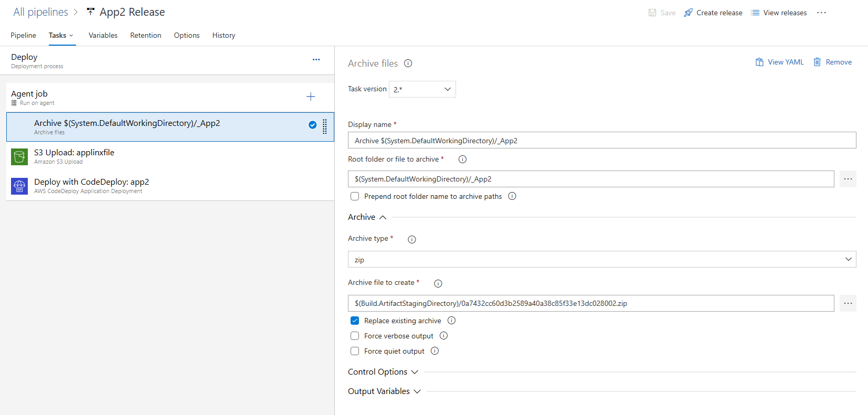Screen dimensions: 868x415
Task: Enable Force quiet output
Action: (x=355, y=351)
